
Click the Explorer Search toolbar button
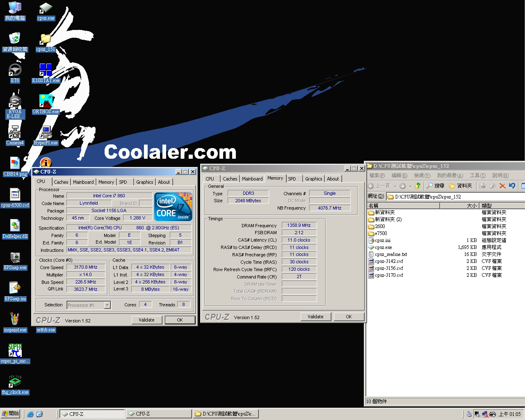pos(435,186)
